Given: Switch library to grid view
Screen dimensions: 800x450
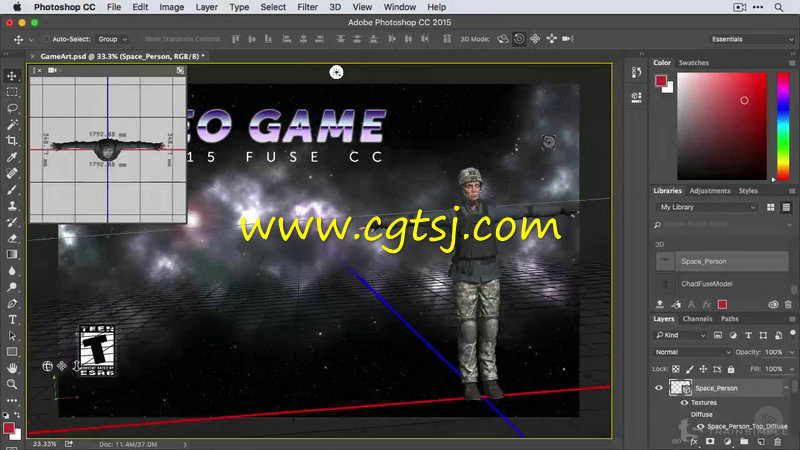Looking at the screenshot, I should click(770, 207).
